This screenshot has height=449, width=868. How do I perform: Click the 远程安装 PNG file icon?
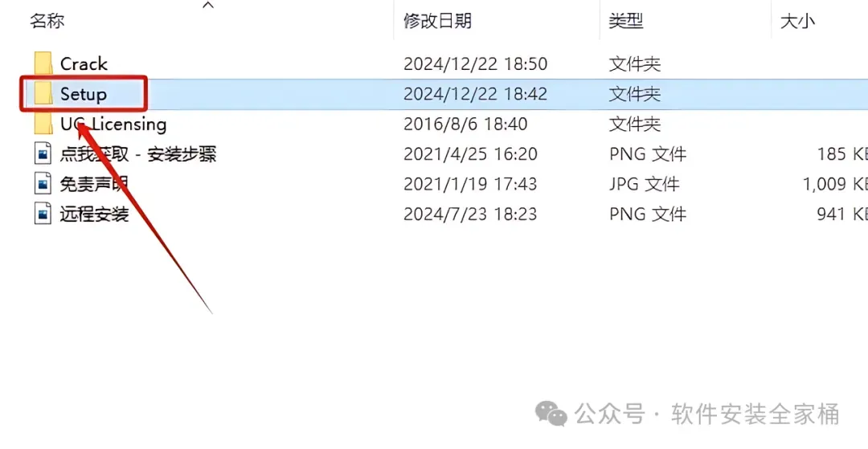point(43,214)
